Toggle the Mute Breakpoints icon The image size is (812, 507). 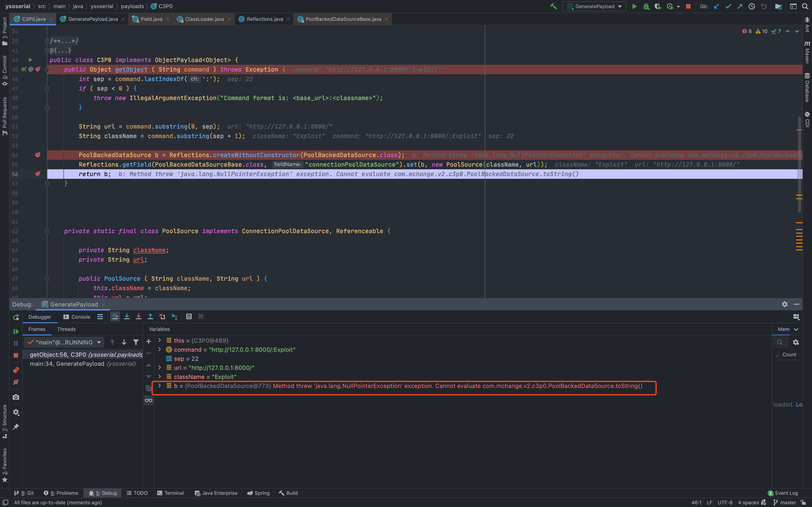(16, 382)
